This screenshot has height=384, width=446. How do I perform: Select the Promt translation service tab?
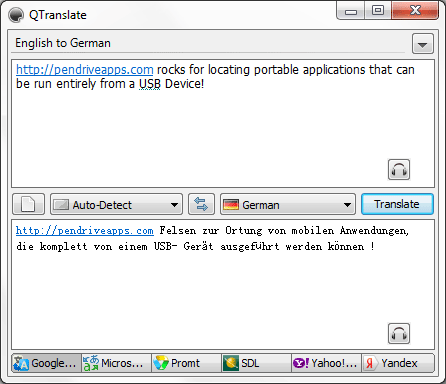(186, 363)
